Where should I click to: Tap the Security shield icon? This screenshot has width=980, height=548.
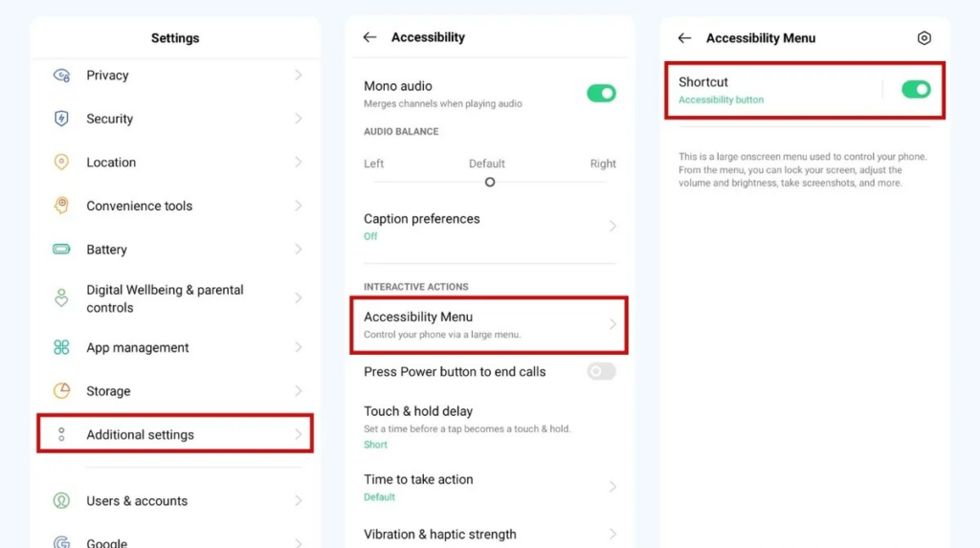click(x=61, y=119)
